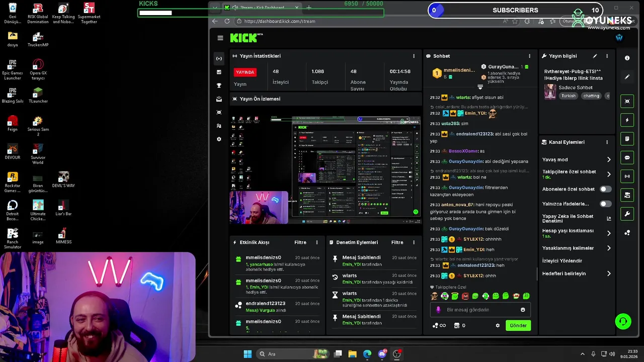This screenshot has height=362, width=644.
Task: Open the Windows Start button
Action: (x=248, y=354)
